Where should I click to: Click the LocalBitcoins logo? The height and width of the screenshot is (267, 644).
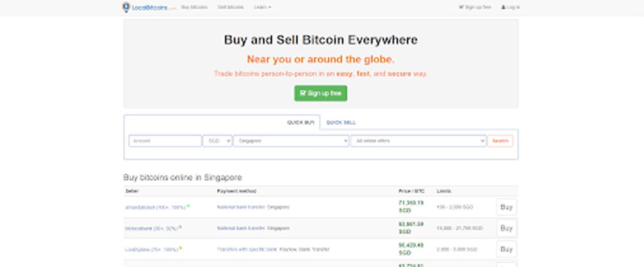point(149,7)
